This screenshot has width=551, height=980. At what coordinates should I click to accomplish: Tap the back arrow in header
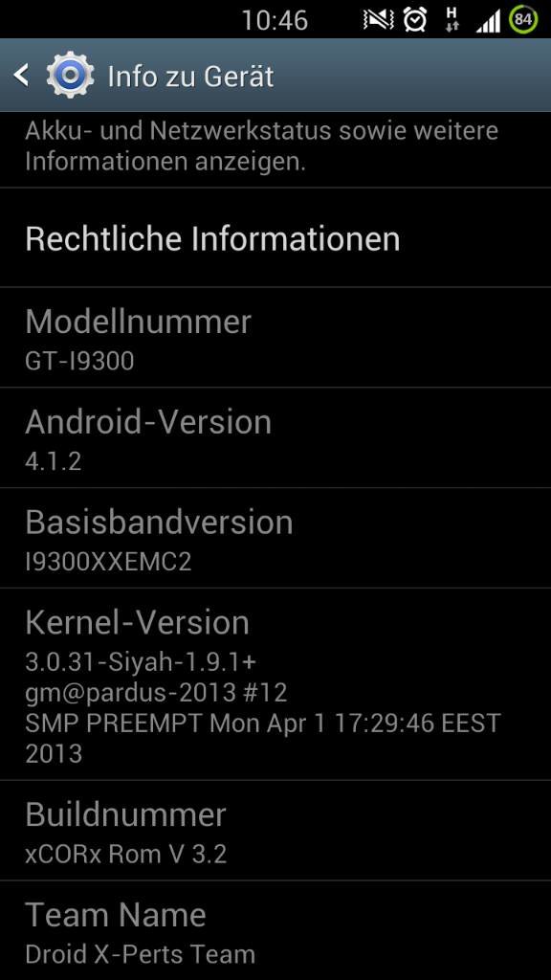click(x=21, y=76)
